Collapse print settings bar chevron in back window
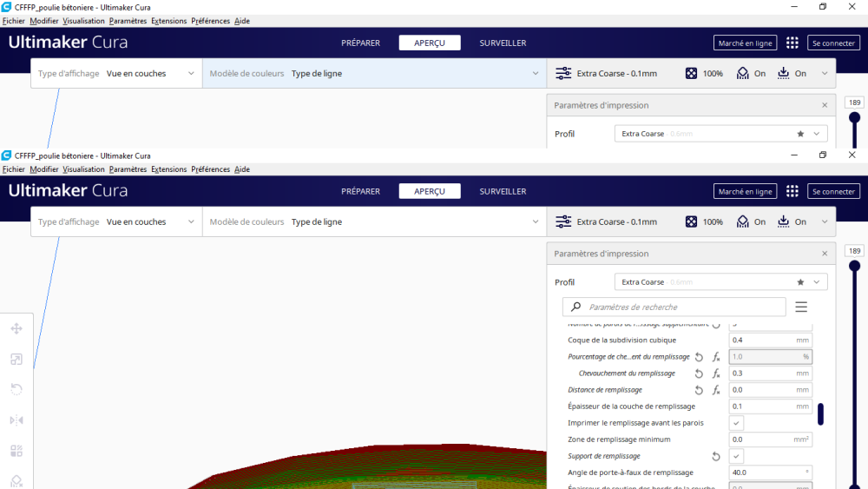 pos(825,73)
